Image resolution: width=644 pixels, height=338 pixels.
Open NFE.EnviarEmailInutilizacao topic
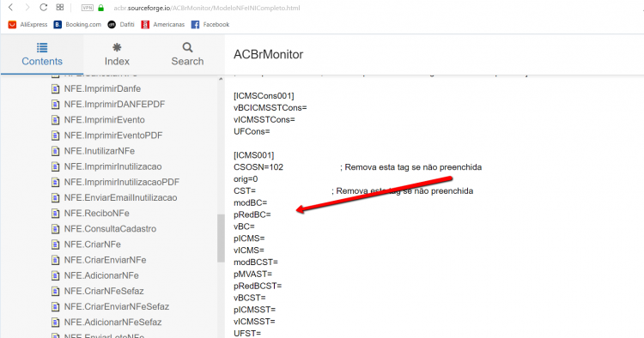[x=121, y=197]
